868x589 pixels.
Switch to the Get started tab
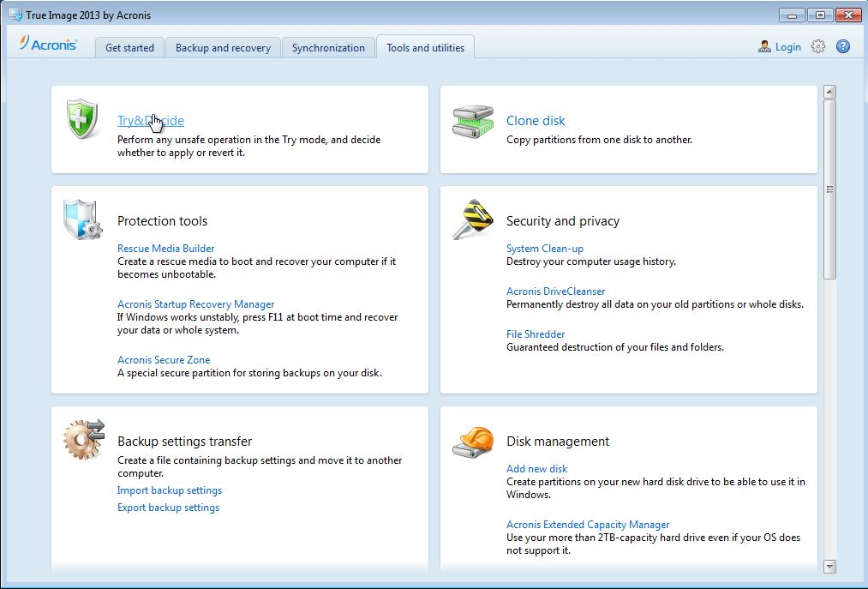129,48
